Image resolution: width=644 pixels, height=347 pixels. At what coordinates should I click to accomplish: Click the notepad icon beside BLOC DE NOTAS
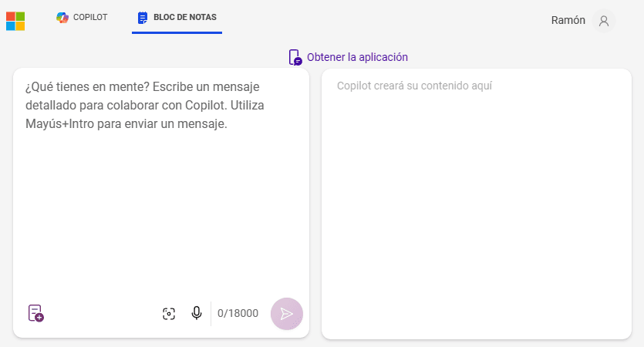point(142,18)
